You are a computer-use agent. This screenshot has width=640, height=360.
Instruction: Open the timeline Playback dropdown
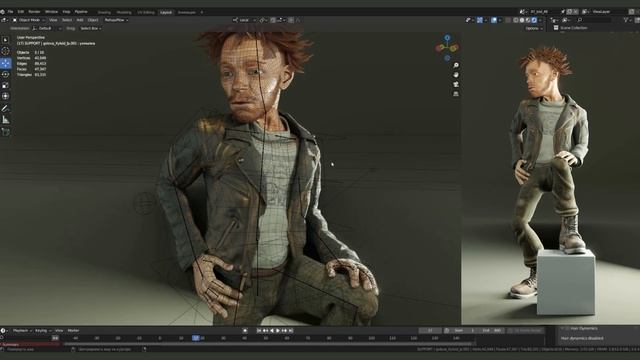pyautogui.click(x=22, y=331)
